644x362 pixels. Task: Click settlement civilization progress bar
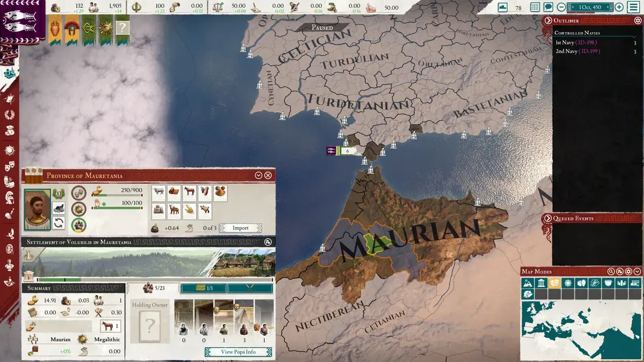tap(156, 279)
